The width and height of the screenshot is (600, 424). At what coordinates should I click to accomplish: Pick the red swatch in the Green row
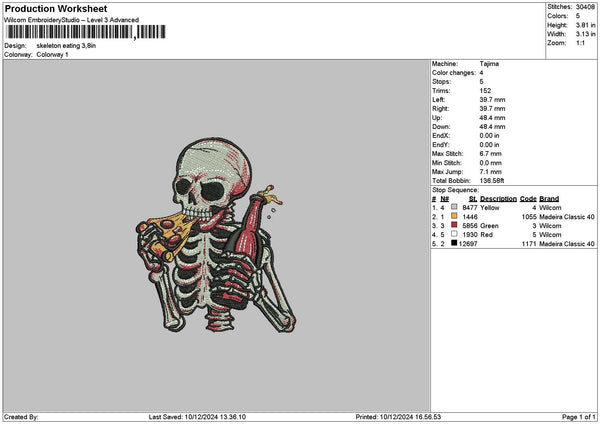455,225
